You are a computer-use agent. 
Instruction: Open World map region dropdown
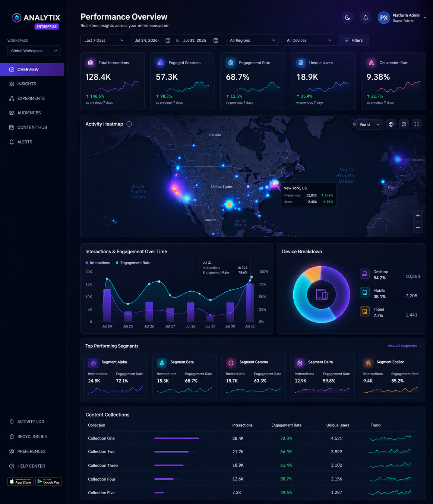[x=369, y=124]
